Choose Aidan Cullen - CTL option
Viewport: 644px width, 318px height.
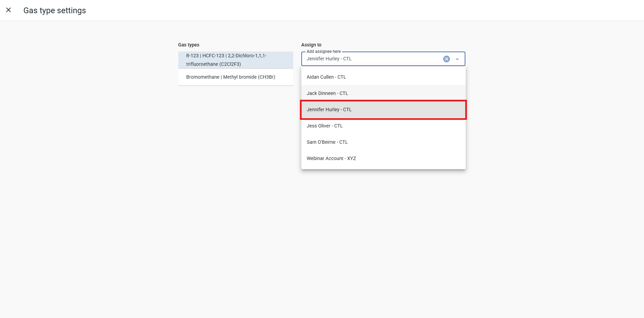383,77
